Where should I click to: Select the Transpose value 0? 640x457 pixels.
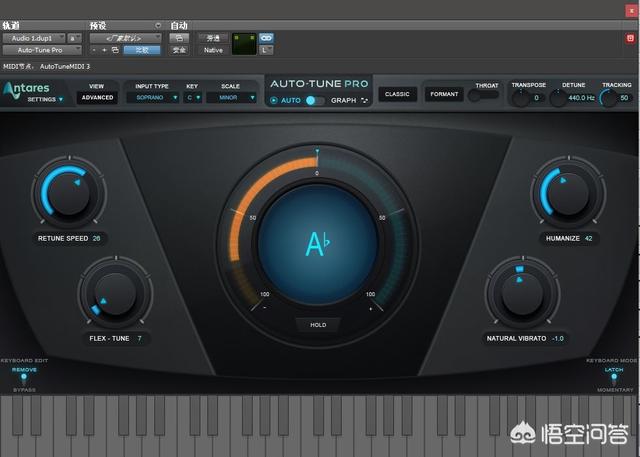point(536,98)
